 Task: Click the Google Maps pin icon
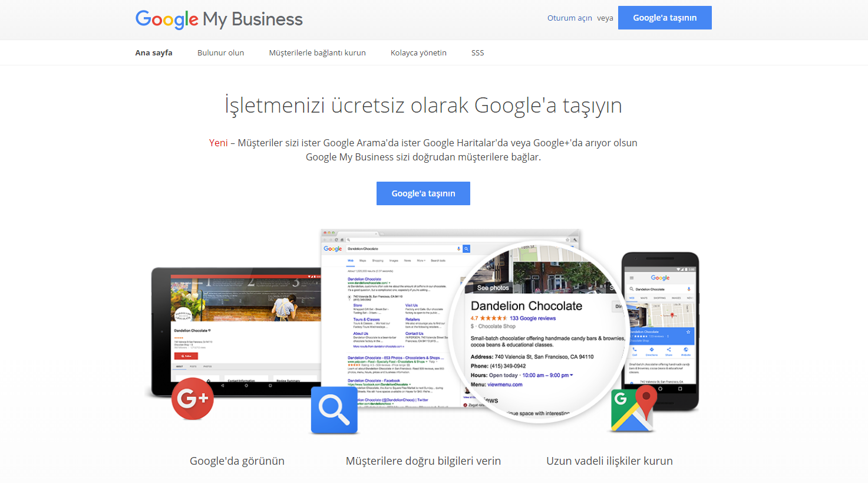click(x=633, y=410)
